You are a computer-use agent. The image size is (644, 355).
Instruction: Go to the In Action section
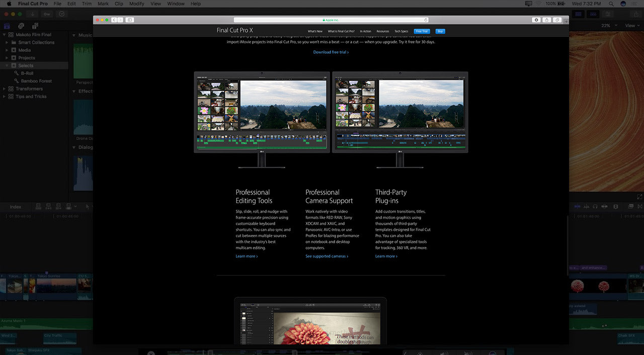[x=365, y=31]
